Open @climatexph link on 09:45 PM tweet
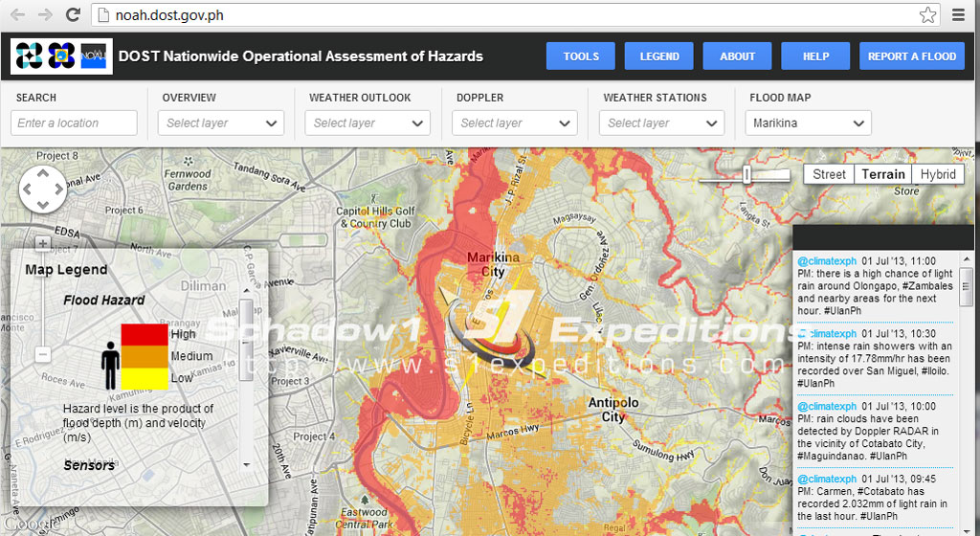980x536 pixels. tap(826, 479)
